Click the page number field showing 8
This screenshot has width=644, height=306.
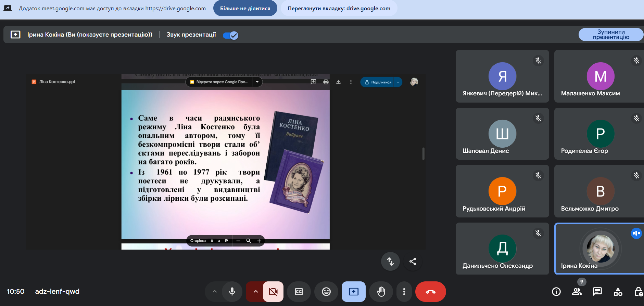point(212,241)
